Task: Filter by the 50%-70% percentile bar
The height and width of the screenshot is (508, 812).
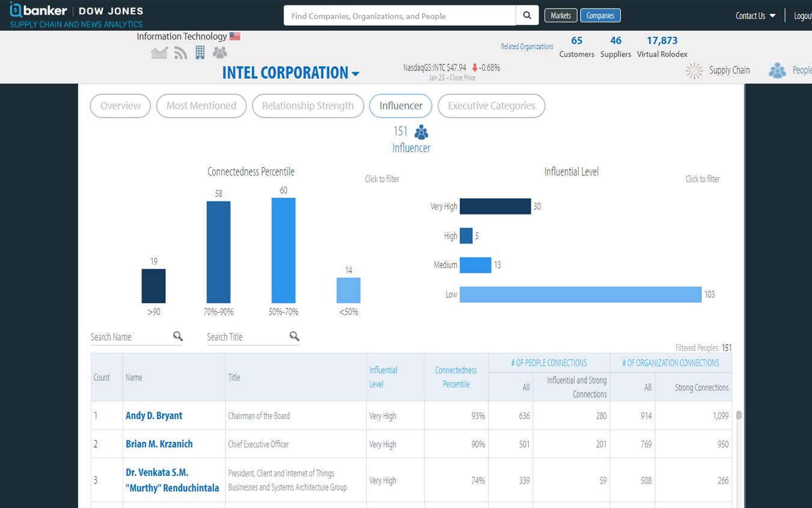Action: 284,250
